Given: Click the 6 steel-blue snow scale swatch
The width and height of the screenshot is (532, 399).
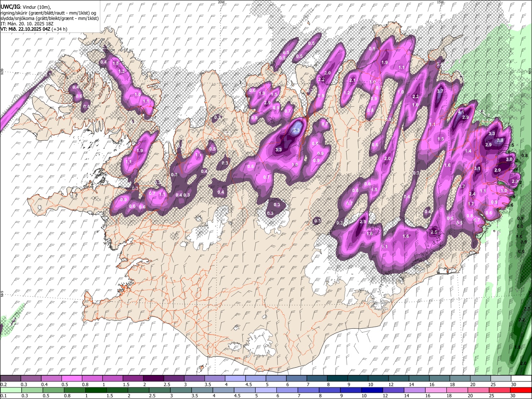Looking at the screenshot, I should coord(296,379).
